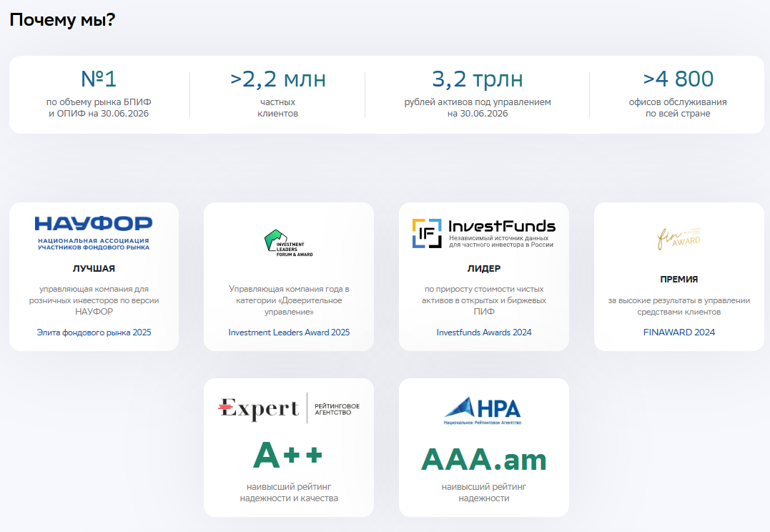Follow the FINAWARD 2024 link
The image size is (770, 532).
pos(679,332)
